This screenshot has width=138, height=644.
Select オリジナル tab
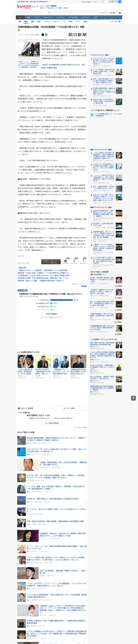pos(60,17)
